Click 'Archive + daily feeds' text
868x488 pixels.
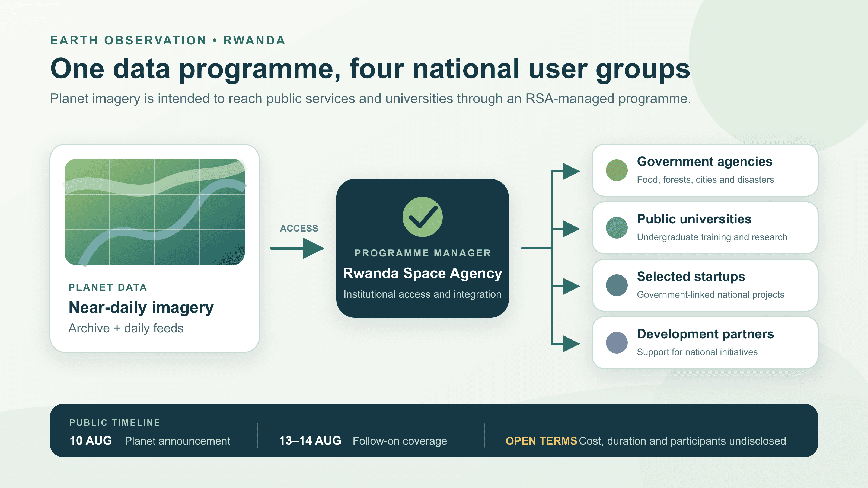coord(126,328)
